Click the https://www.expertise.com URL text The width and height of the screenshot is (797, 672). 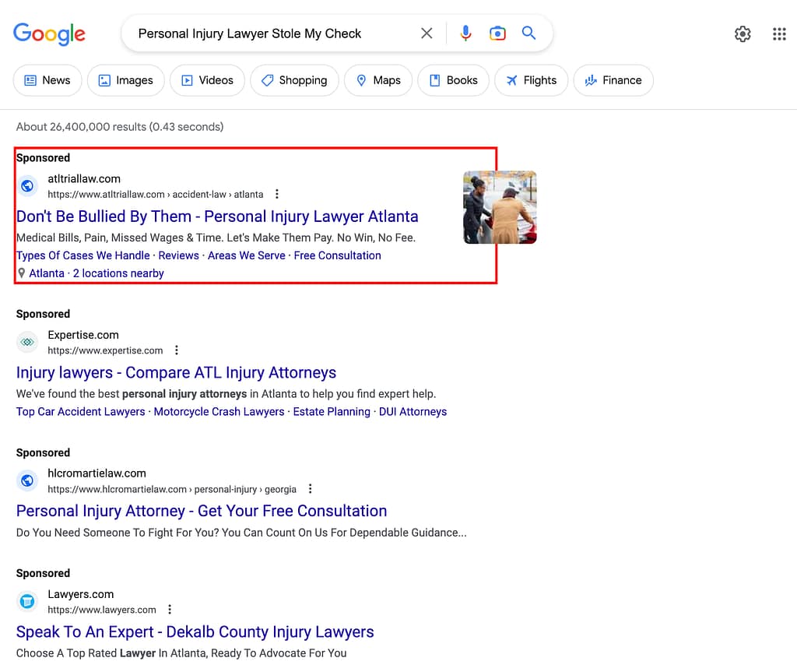pyautogui.click(x=105, y=350)
